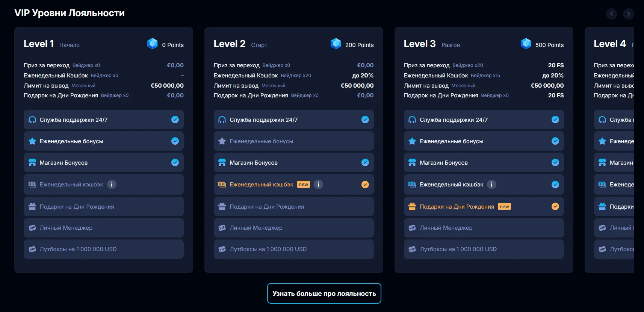The image size is (644, 312).
Task: Open info icon for Level 2 weekly cashback
Action: pyautogui.click(x=318, y=185)
